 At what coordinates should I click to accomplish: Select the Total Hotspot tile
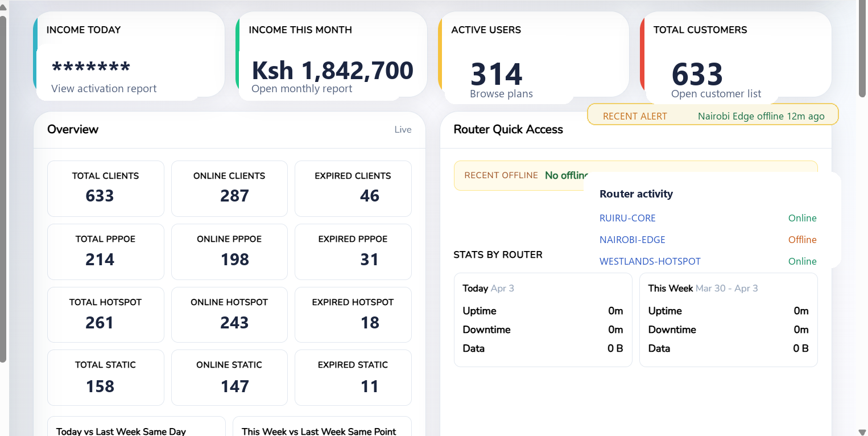pyautogui.click(x=106, y=315)
